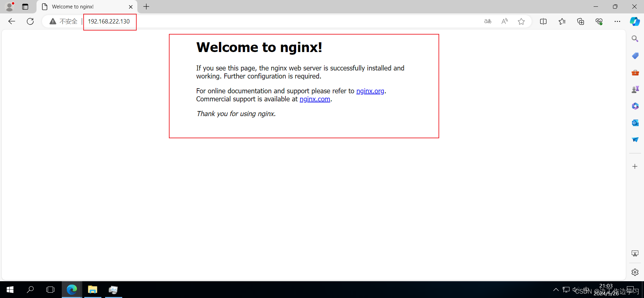
Task: Open the sidebar settings gear icon
Action: [635, 272]
